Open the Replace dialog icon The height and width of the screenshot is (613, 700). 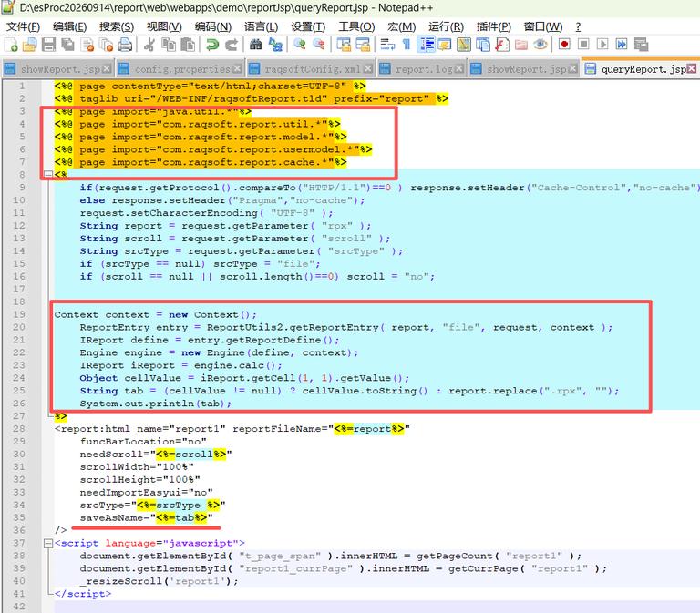point(275,45)
